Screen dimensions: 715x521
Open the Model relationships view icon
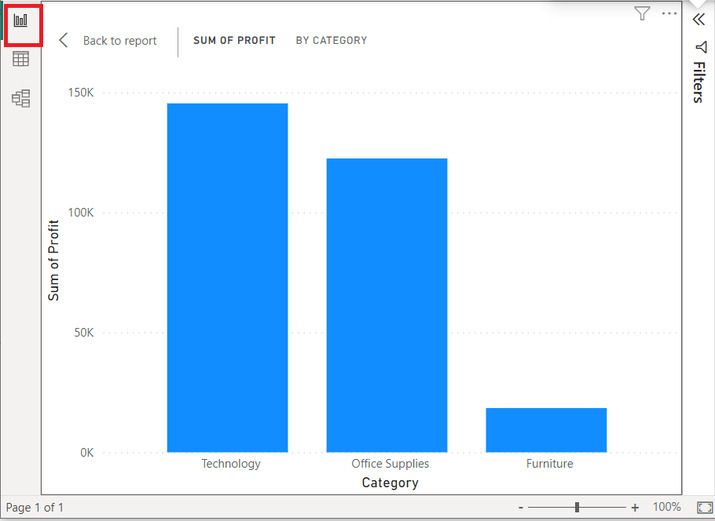[x=21, y=98]
